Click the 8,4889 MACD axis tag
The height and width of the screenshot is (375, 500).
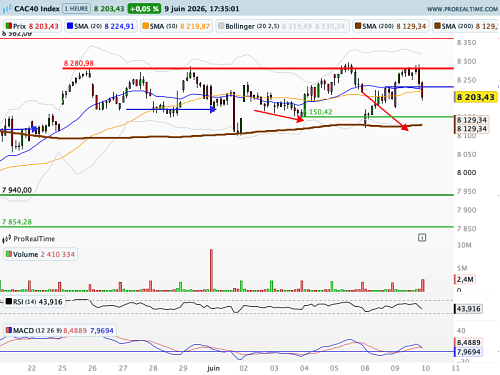(x=468, y=342)
